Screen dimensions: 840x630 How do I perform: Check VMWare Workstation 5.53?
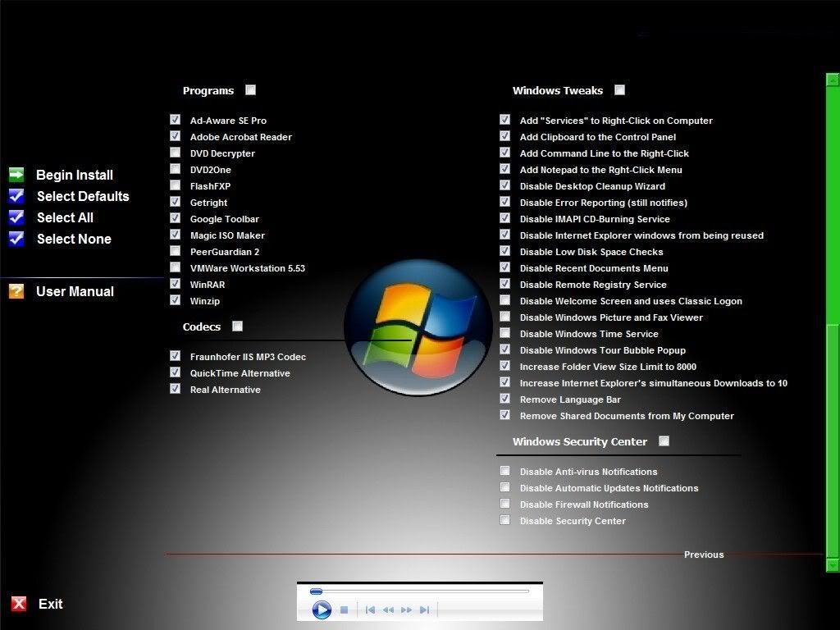pyautogui.click(x=176, y=267)
